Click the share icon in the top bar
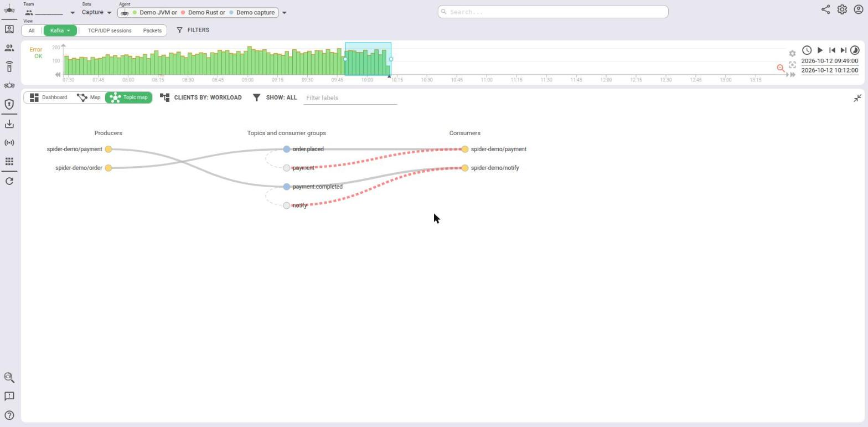868x427 pixels. [x=825, y=9]
